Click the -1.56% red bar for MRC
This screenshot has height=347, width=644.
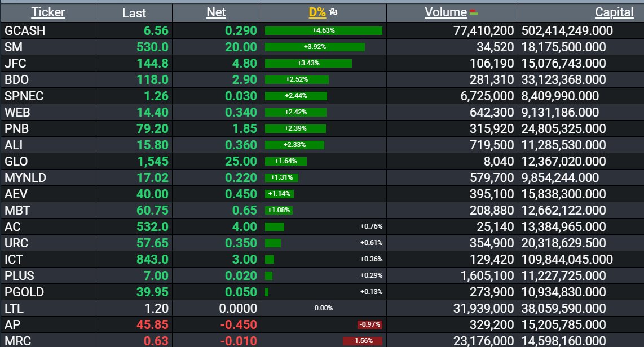363,341
